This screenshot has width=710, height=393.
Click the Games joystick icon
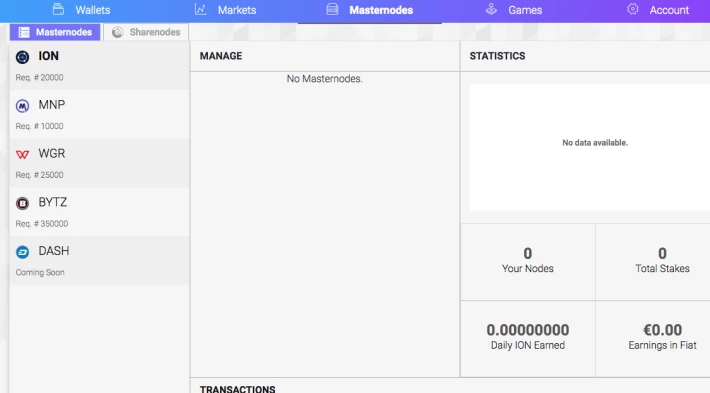click(491, 9)
